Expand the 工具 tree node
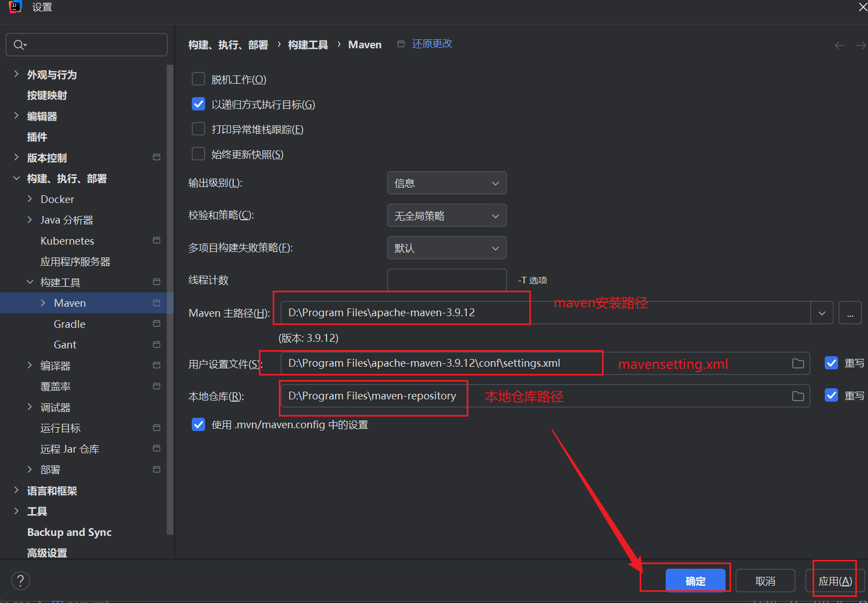The width and height of the screenshot is (868, 603). click(x=16, y=511)
